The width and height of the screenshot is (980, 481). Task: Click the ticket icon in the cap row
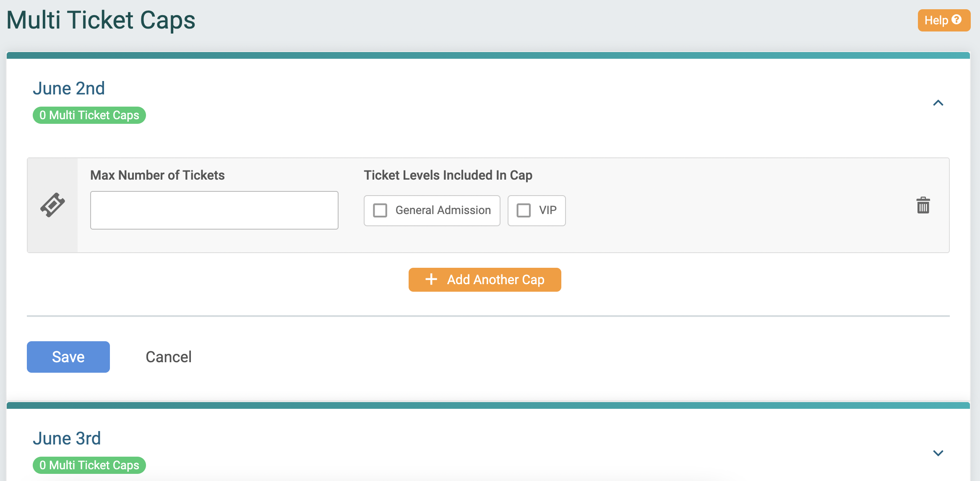(53, 205)
